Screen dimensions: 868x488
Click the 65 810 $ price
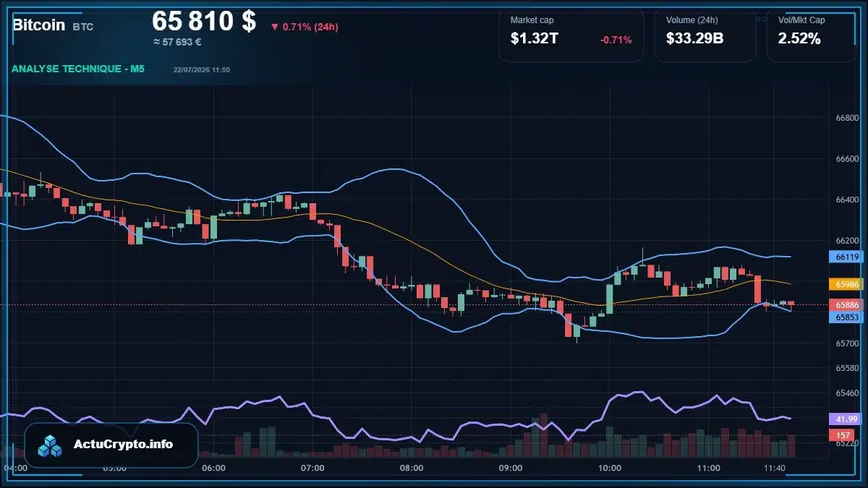pos(204,21)
